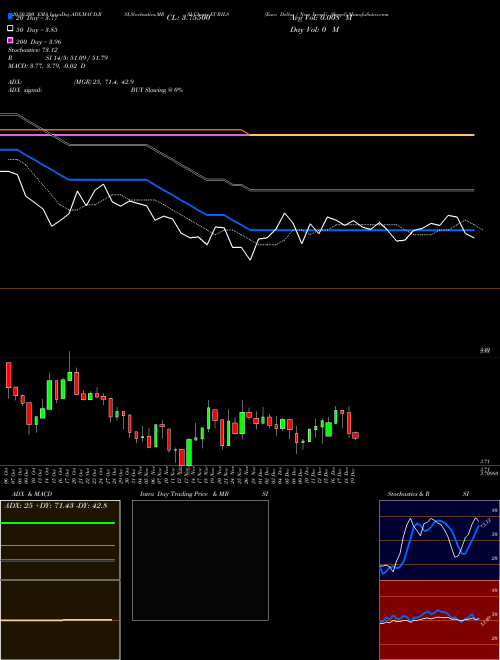This screenshot has height=660, width=500.
Task: Click the blue stochastics chart panel
Action: [x=439, y=540]
